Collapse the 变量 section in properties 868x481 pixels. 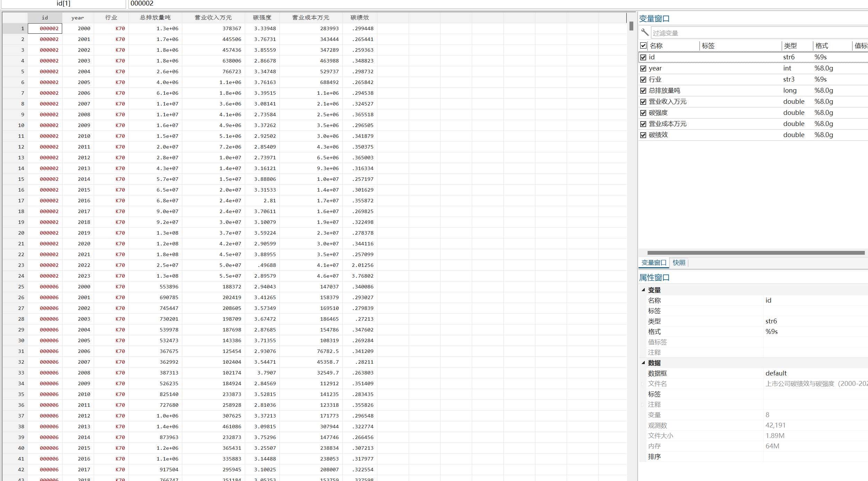(643, 290)
